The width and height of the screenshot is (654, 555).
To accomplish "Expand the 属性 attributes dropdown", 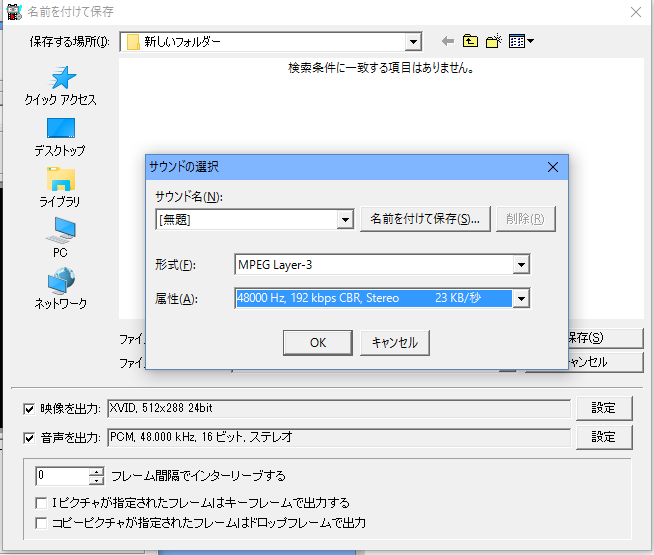I will point(520,298).
